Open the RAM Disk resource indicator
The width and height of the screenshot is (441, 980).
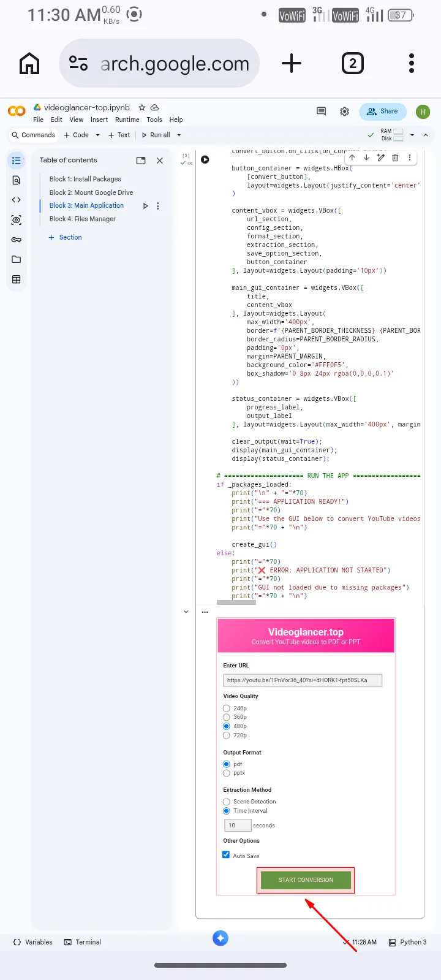[x=392, y=135]
